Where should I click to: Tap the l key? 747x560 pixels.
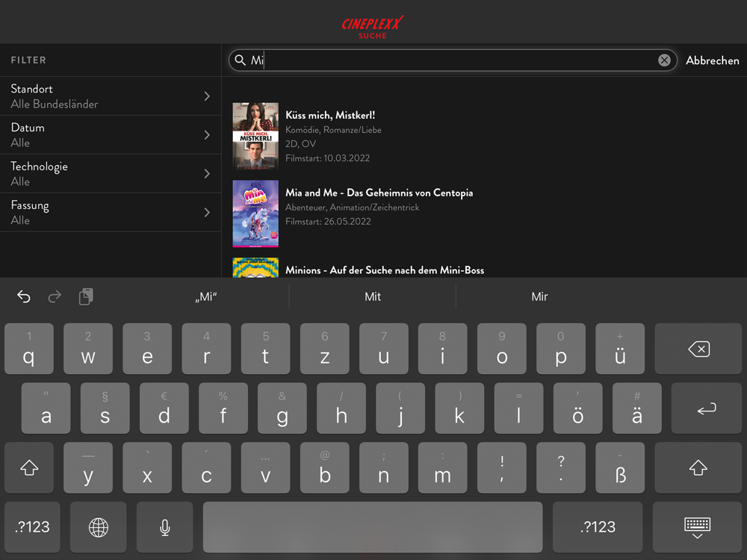(518, 408)
